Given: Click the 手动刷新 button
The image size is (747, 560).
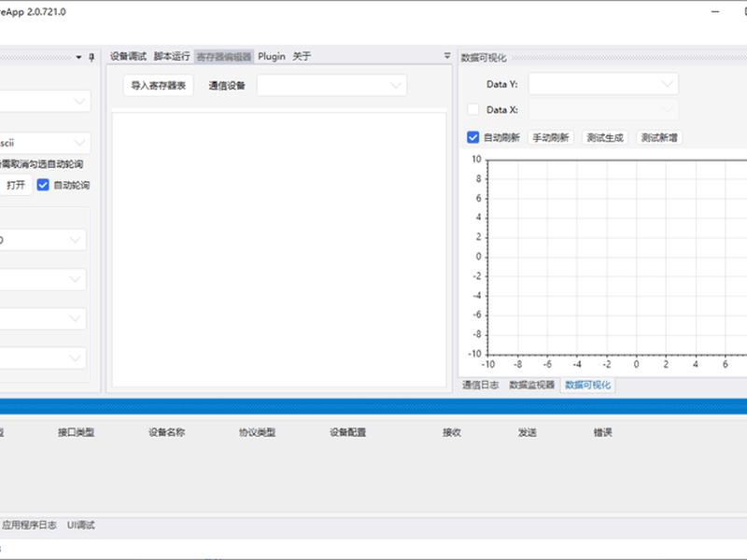Looking at the screenshot, I should click(551, 137).
